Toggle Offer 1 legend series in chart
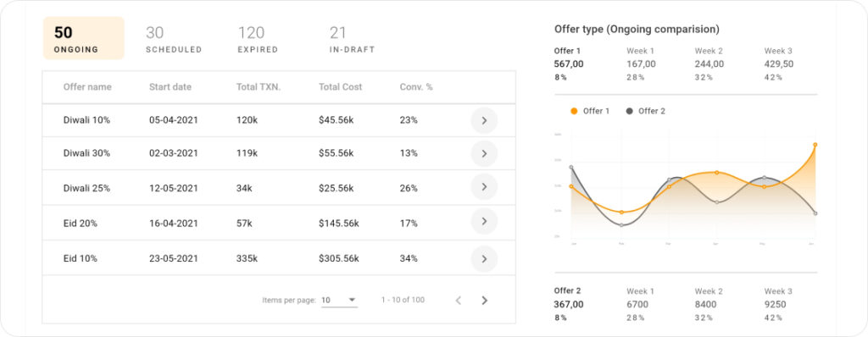Screen dimensions: 868x337 click(590, 111)
